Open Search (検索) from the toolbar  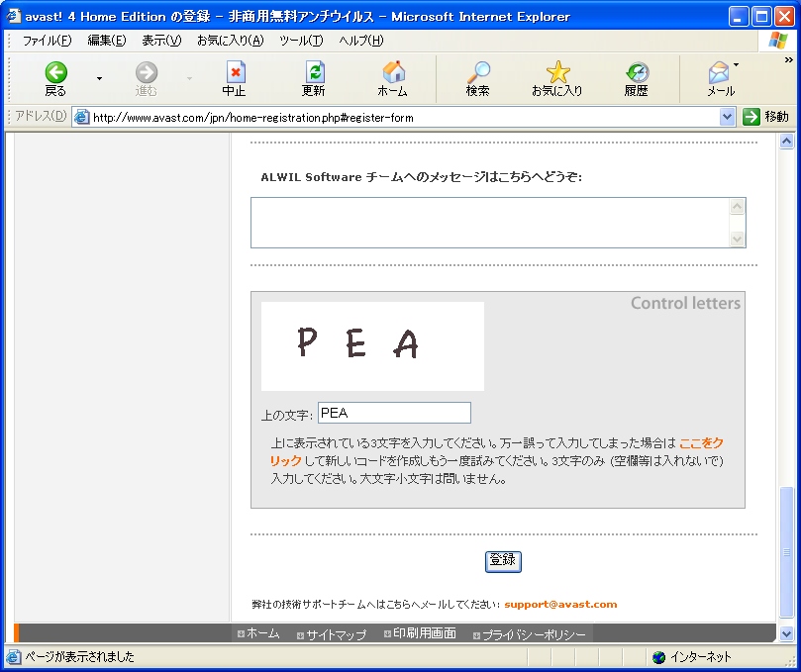[x=478, y=79]
